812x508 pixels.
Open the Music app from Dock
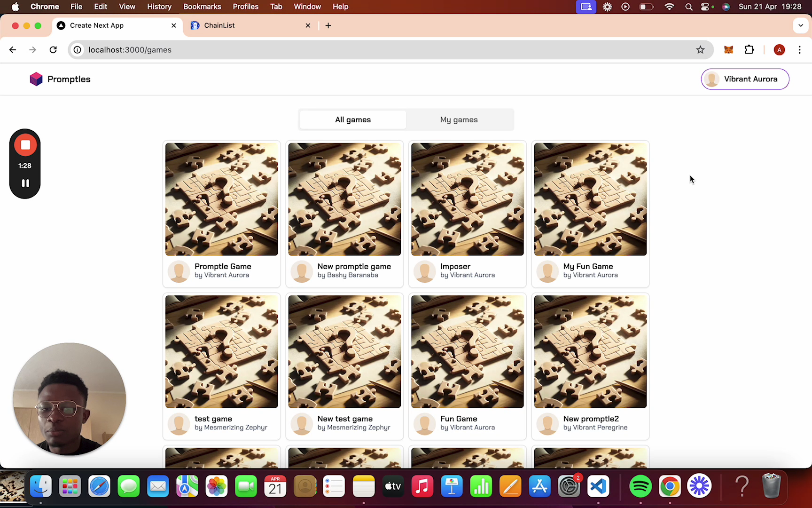point(422,486)
